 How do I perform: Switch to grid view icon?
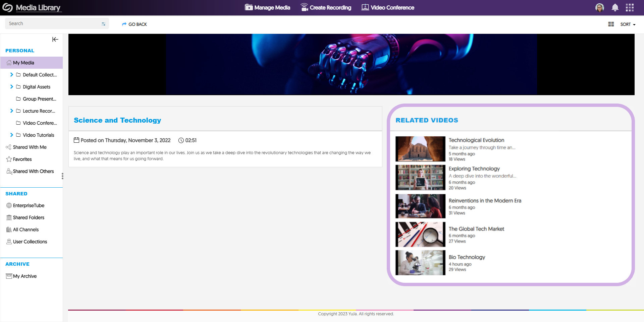[611, 24]
